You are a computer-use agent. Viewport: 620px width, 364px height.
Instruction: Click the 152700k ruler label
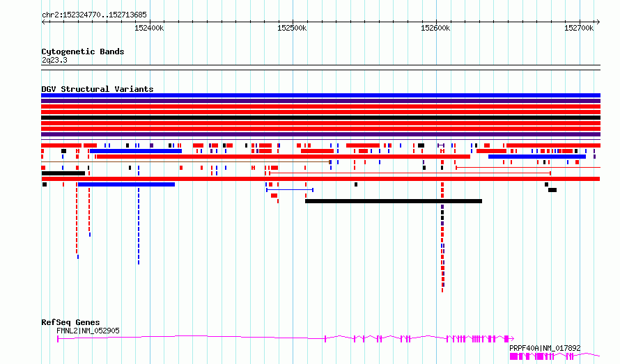579,28
